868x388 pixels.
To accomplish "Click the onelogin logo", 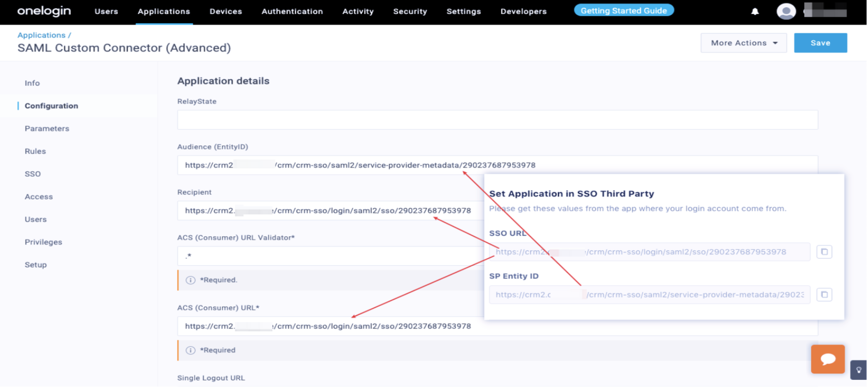I will click(x=44, y=11).
